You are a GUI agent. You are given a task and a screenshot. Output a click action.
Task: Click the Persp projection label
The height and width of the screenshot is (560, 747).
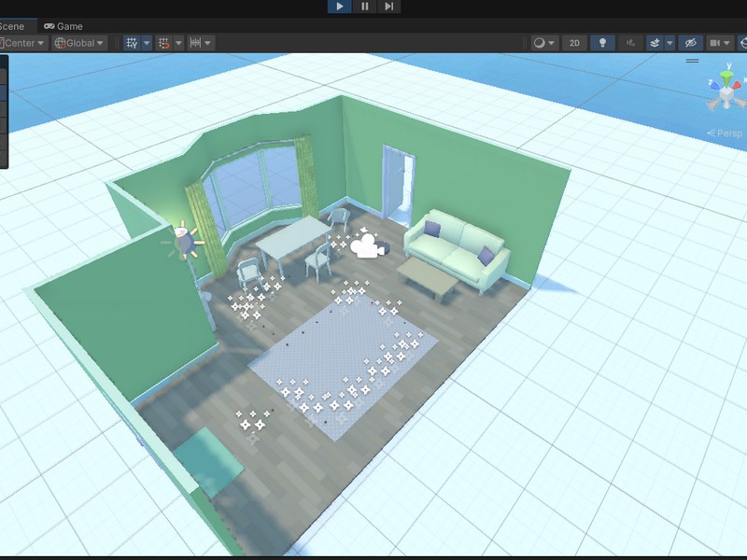tap(727, 133)
